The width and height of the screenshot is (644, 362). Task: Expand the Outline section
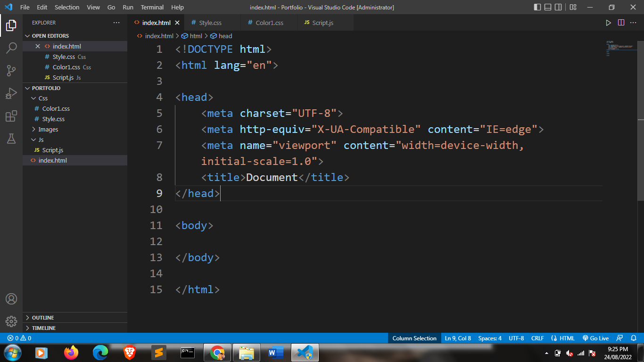tap(75, 318)
